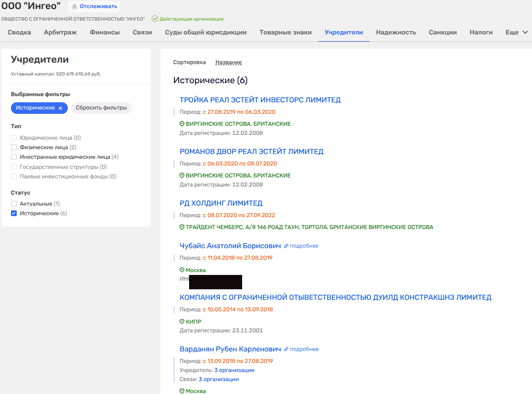This screenshot has height=394, width=532.
Task: Follow the 3 организации link after Учредитель
Action: [234, 370]
